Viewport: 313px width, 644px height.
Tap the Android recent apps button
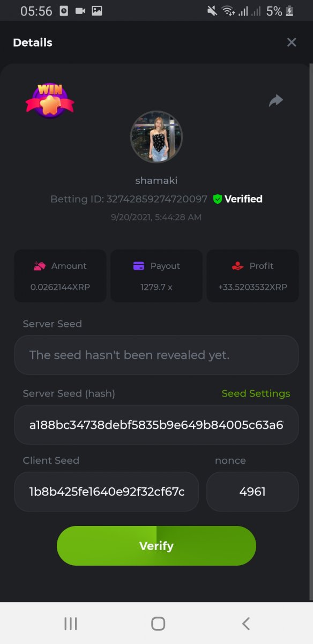70,623
